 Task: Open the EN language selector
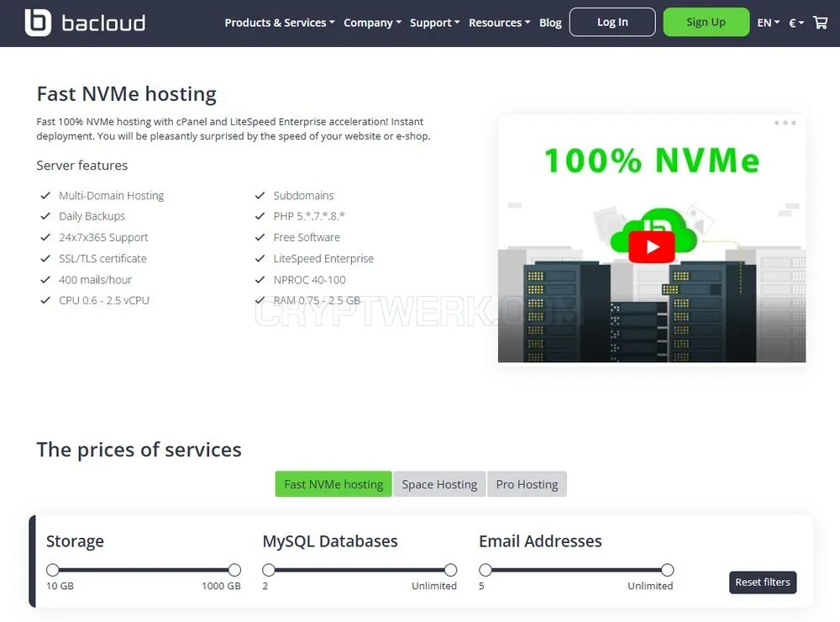(769, 23)
